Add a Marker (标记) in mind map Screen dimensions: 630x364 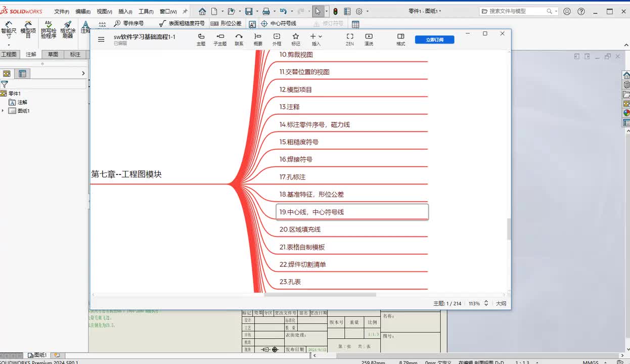(296, 39)
